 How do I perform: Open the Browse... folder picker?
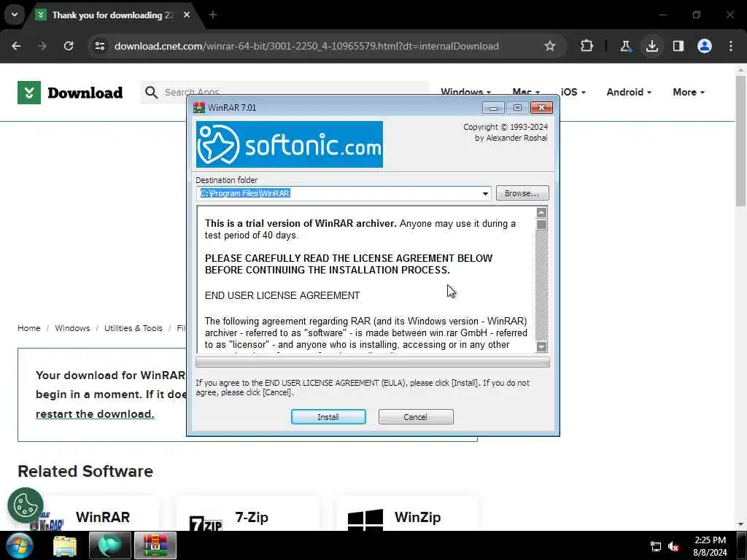[x=522, y=192]
